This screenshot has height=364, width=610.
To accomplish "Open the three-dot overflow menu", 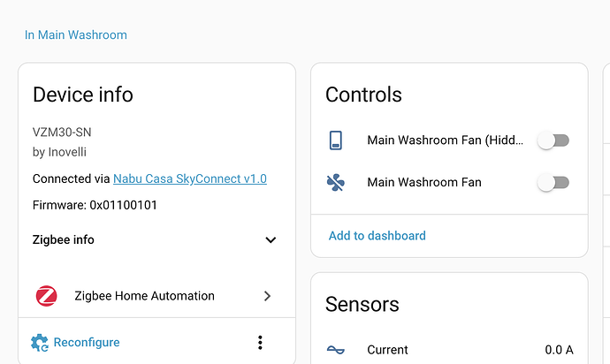I will coord(260,343).
